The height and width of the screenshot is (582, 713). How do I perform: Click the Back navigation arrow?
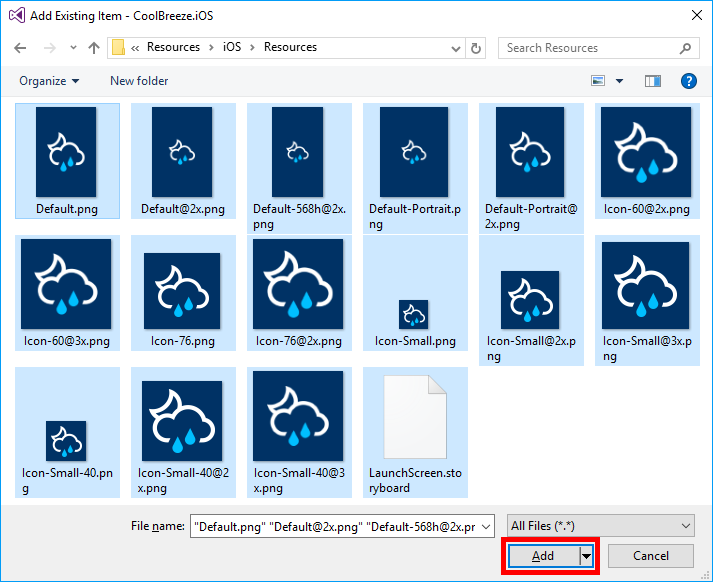tap(21, 48)
